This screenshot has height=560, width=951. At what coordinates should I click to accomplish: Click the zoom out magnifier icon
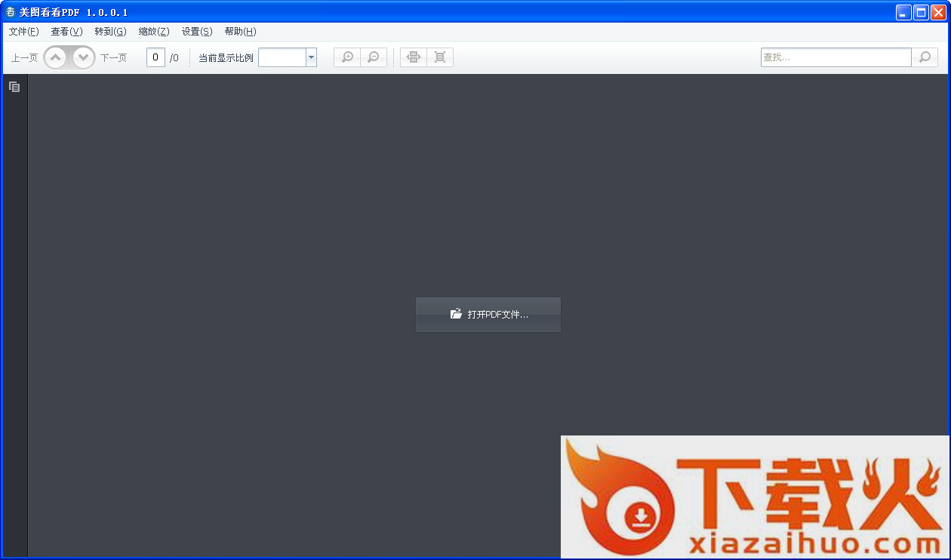[374, 57]
